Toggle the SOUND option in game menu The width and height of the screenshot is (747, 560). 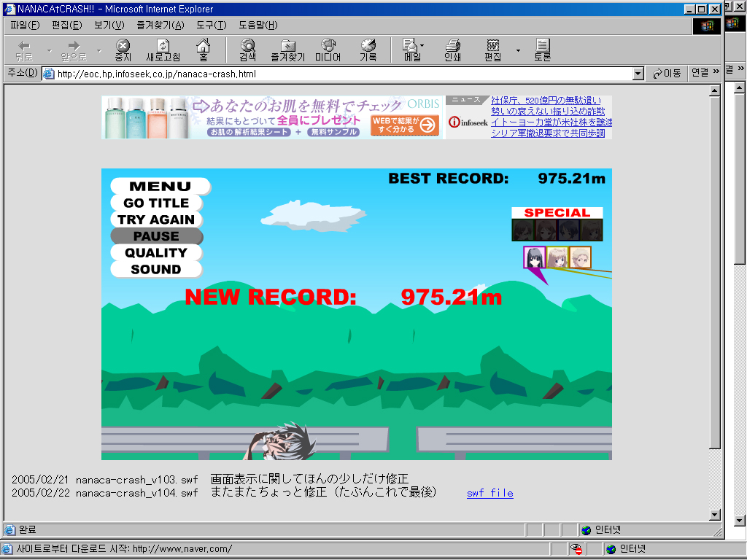coord(156,269)
